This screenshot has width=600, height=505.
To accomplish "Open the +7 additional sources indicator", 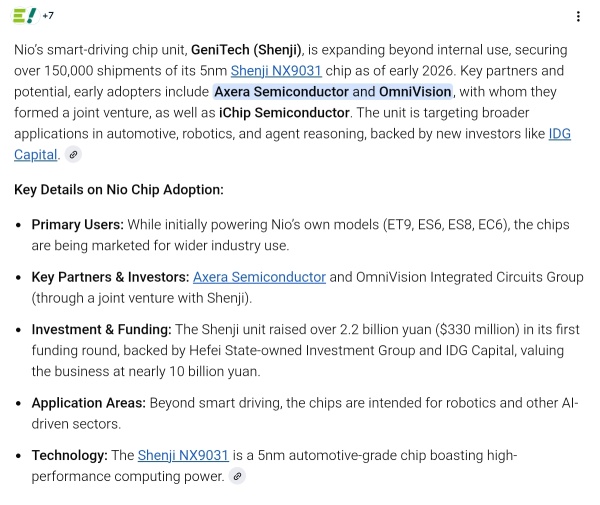I will coord(48,16).
